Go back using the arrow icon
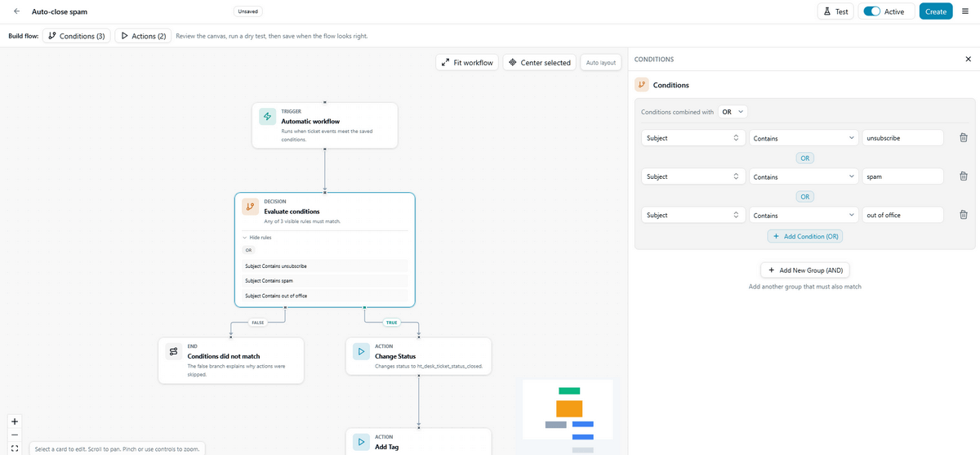Viewport: 980px width, 455px height. [16, 11]
